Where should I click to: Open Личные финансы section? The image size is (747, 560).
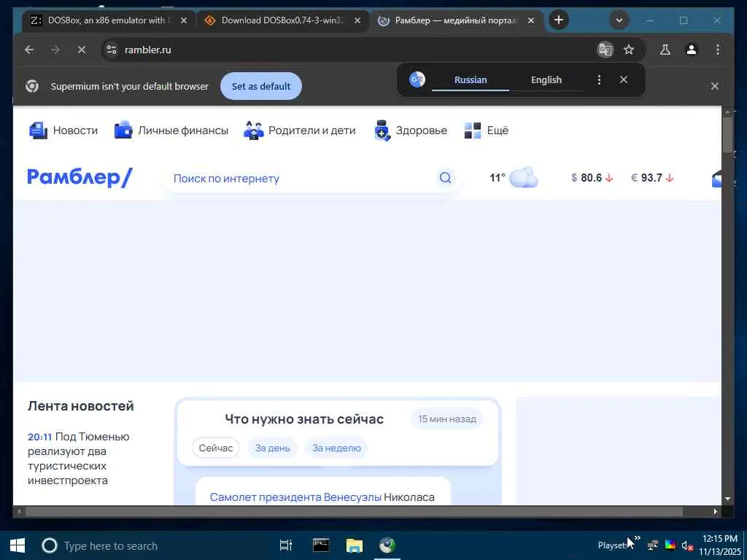coord(183,131)
